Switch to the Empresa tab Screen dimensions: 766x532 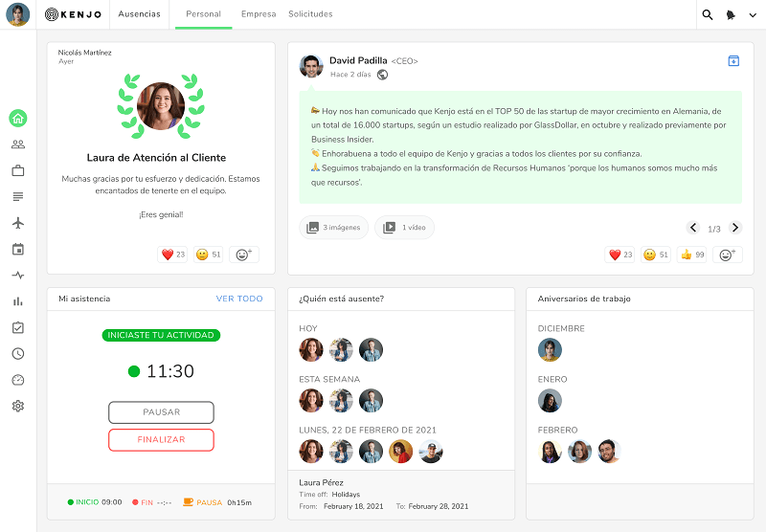pos(259,14)
